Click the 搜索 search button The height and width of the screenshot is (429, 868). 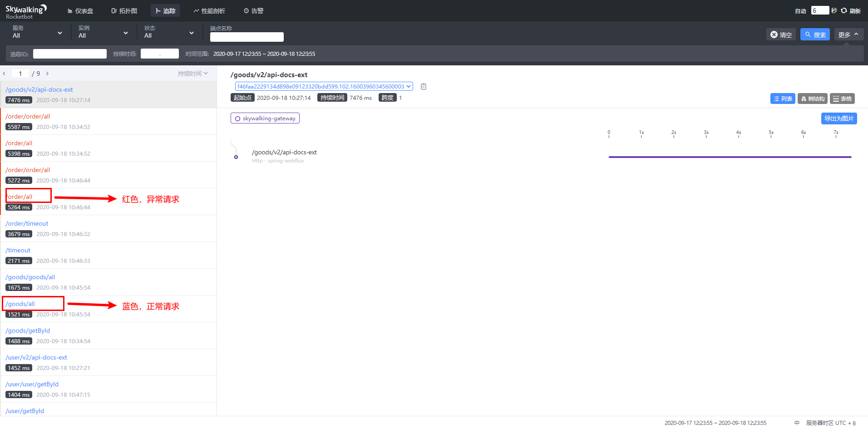pyautogui.click(x=815, y=35)
